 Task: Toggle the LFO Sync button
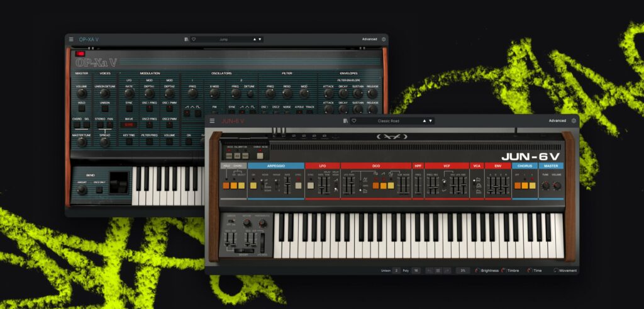[x=311, y=185]
